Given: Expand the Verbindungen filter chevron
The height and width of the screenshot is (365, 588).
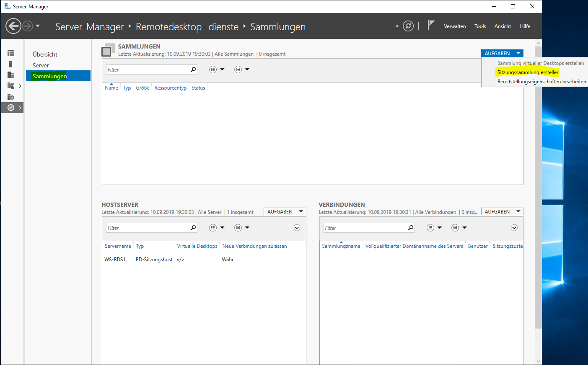Looking at the screenshot, I should pos(514,228).
